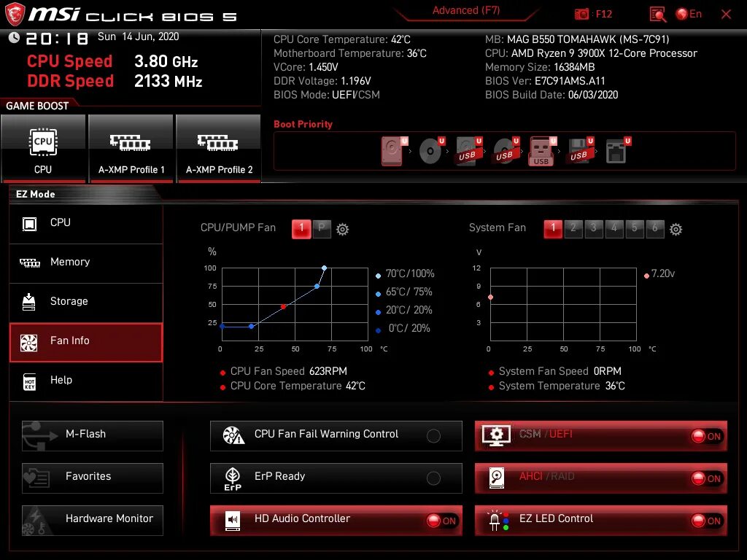Enable A-XMP Profile 1
This screenshot has height=560, width=747.
tap(131, 148)
